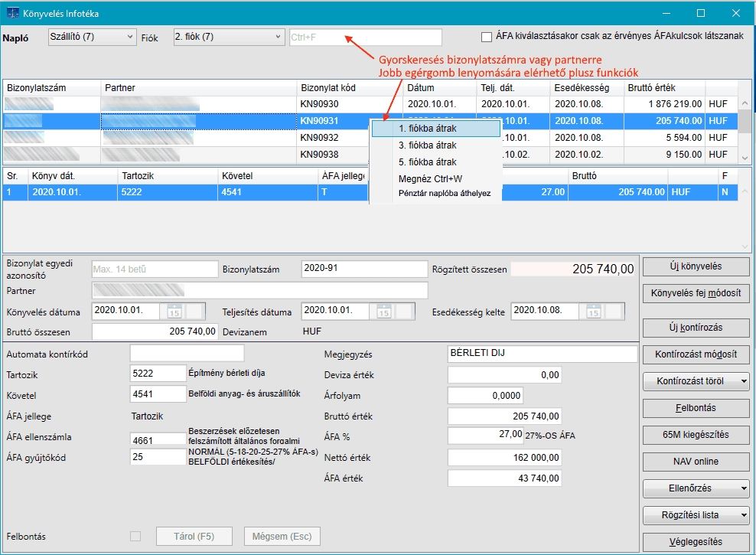Click the Esedékesség column header
Image resolution: width=756 pixels, height=555 pixels.
coord(587,88)
